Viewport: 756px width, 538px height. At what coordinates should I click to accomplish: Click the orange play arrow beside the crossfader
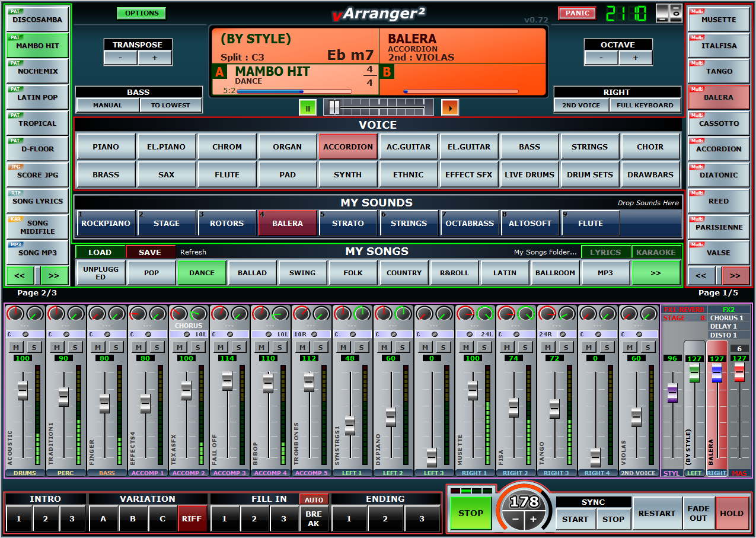pyautogui.click(x=450, y=107)
